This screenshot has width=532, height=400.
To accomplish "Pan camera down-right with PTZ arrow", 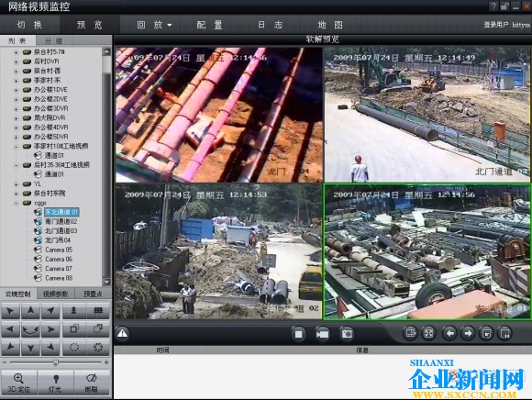I will 50,348.
